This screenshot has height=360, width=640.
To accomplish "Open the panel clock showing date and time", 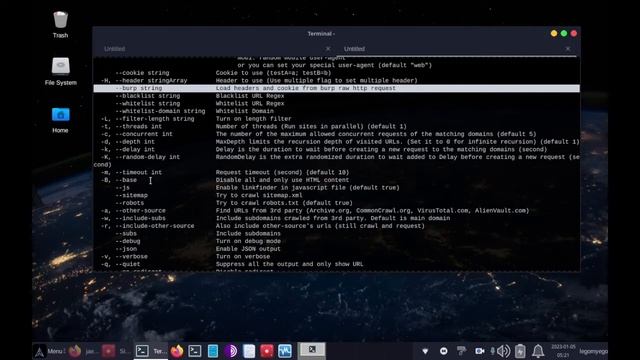I will click(563, 351).
